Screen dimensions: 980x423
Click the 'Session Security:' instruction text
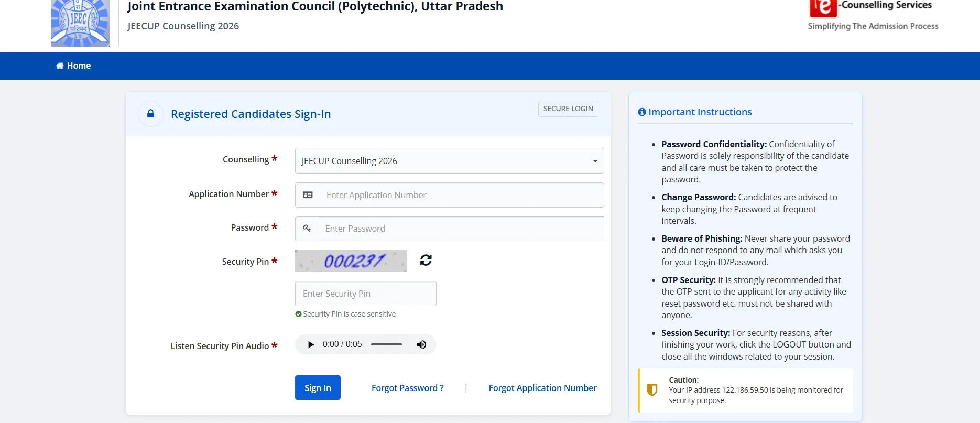[695, 333]
